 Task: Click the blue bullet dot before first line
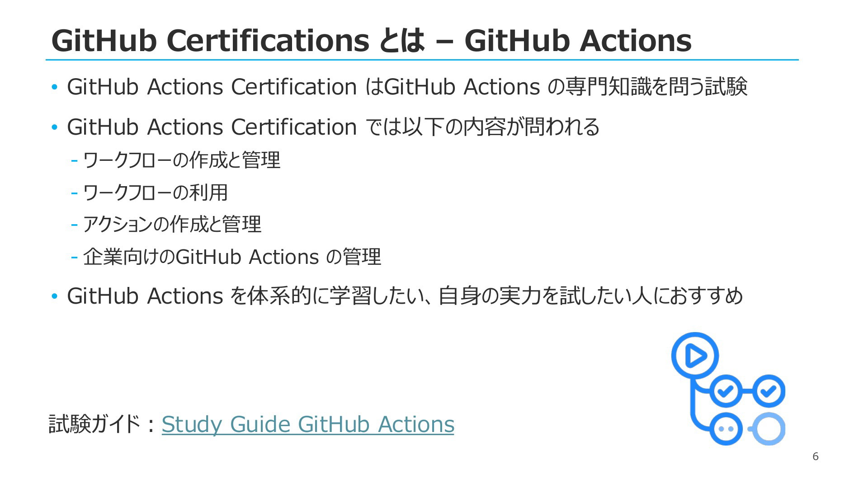pos(55,87)
